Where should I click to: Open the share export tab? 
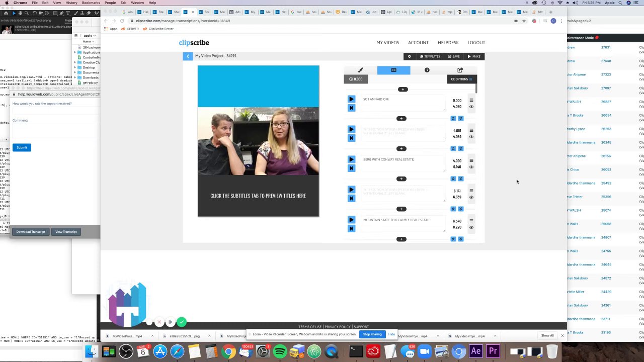460,70
